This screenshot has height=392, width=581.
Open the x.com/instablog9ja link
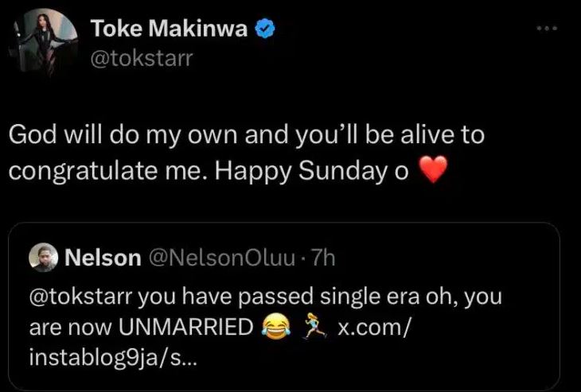[374, 327]
